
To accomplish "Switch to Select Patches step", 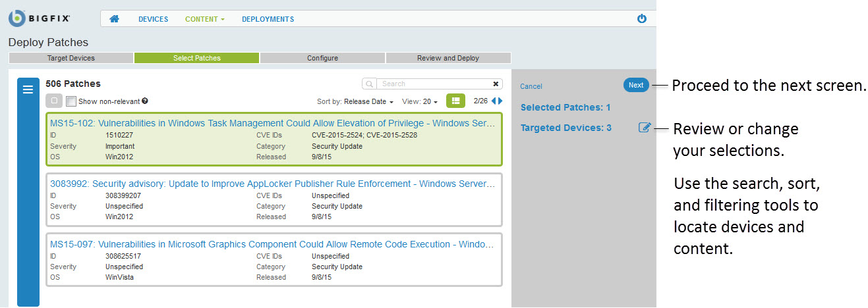I will pyautogui.click(x=197, y=58).
